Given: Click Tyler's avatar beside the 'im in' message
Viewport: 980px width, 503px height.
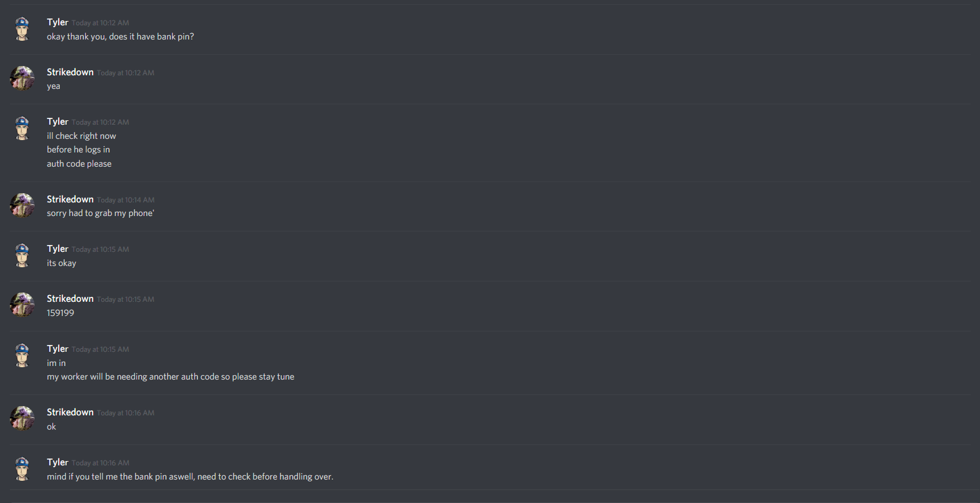Looking at the screenshot, I should pyautogui.click(x=22, y=355).
